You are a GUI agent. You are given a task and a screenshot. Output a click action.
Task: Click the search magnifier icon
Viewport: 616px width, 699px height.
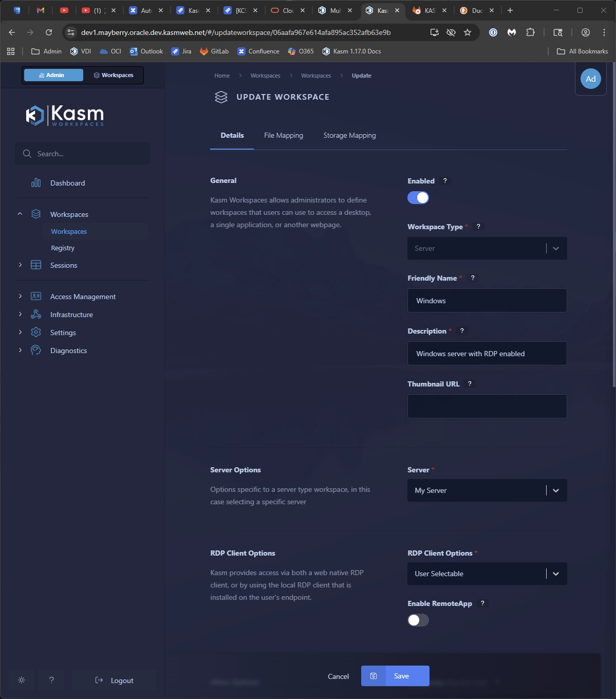[x=27, y=154]
